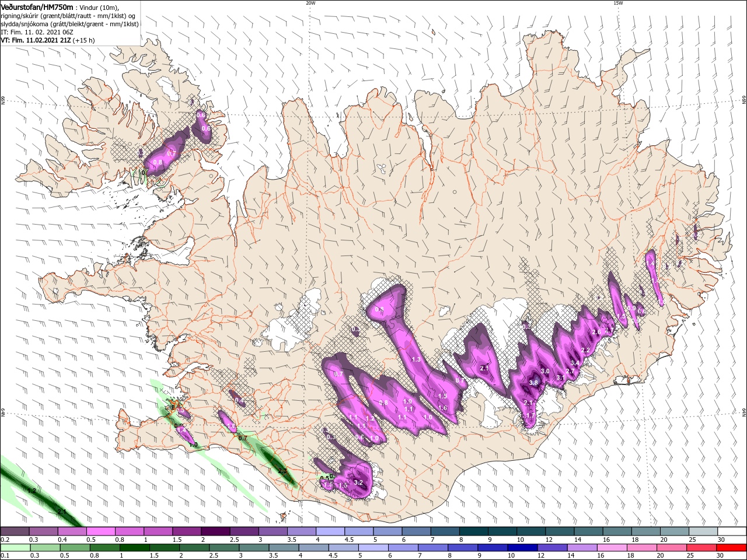The width and height of the screenshot is (747, 560).
Task: Pick the light grey snow swatch between 25 and 30
Action: pos(703,531)
